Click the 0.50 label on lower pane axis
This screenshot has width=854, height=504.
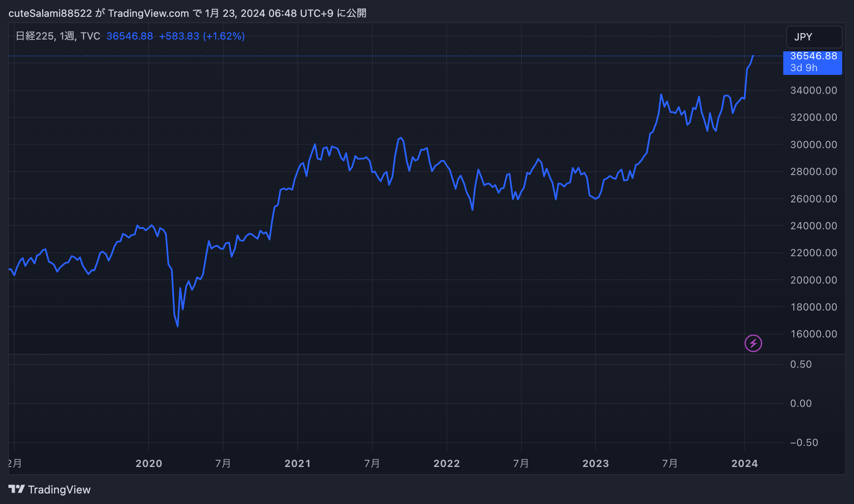[x=801, y=364]
